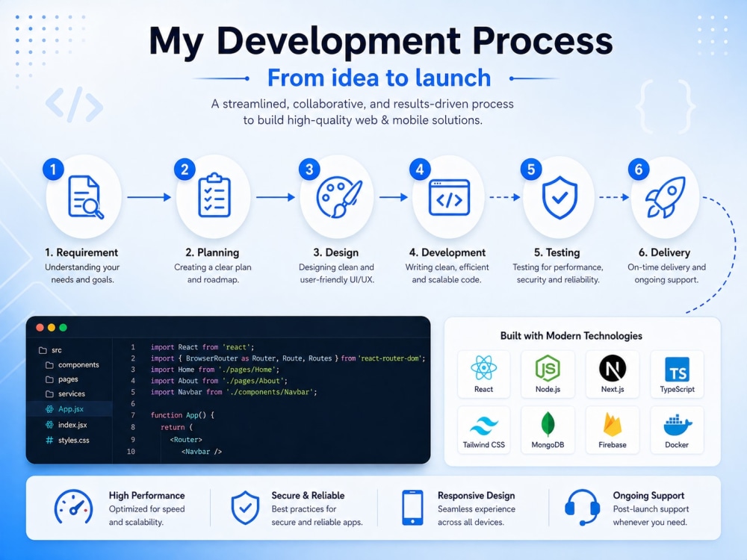This screenshot has height=560, width=747.
Task: Click the Testing shield checkmark icon
Action: coord(560,197)
